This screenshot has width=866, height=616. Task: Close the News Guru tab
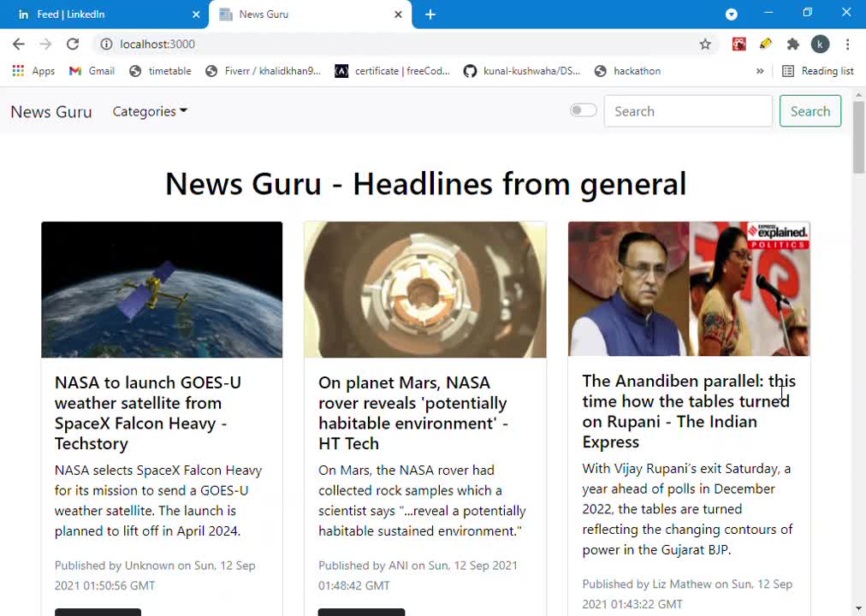point(398,15)
